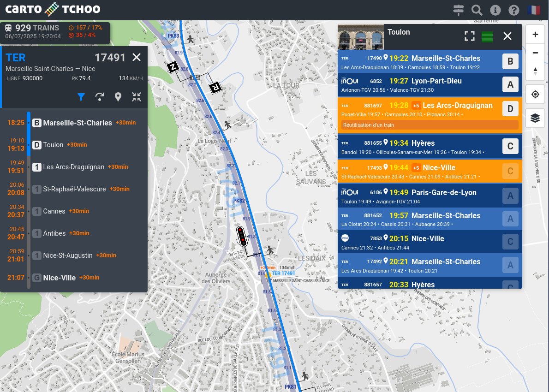Click the 929 Trains counter

(32, 28)
